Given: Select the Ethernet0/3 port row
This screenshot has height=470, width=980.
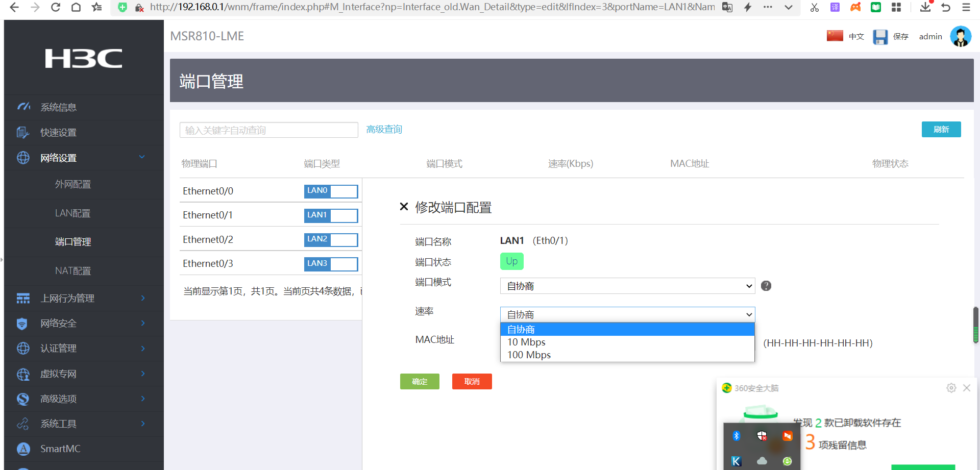Looking at the screenshot, I should tap(271, 263).
